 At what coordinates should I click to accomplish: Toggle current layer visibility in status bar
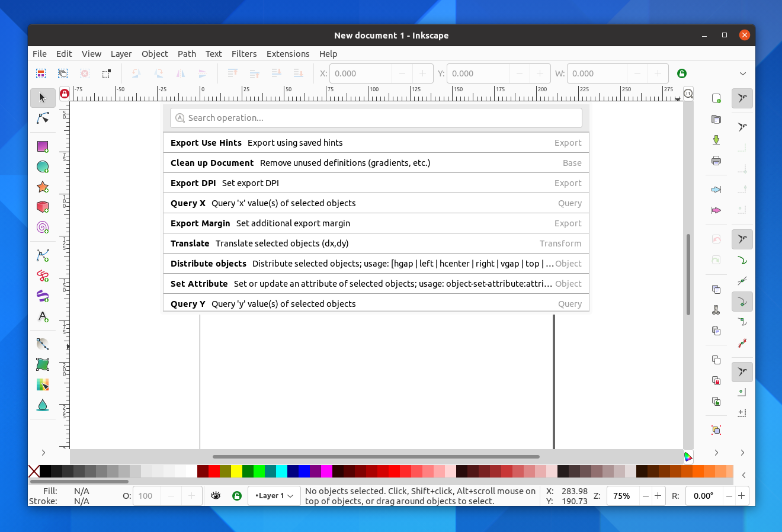point(216,495)
